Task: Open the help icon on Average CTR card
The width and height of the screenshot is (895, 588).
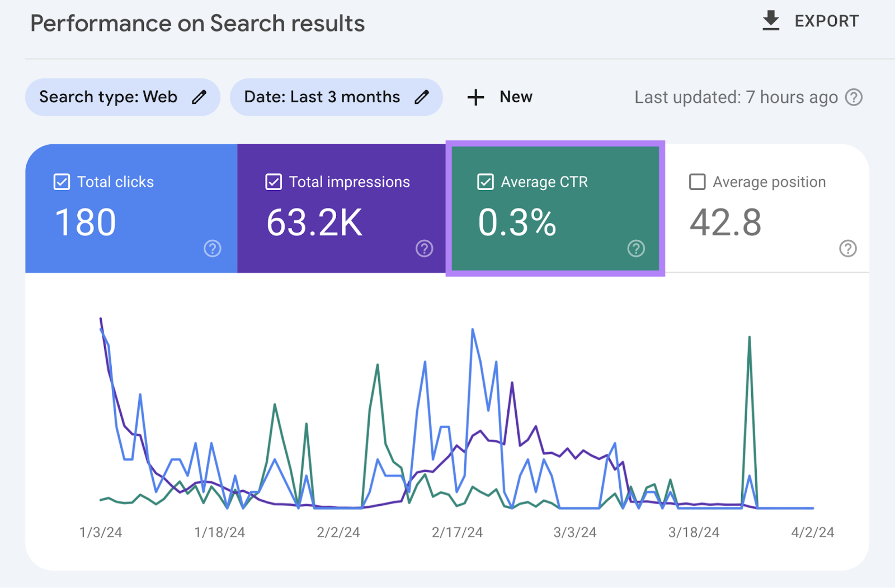Action: [637, 249]
